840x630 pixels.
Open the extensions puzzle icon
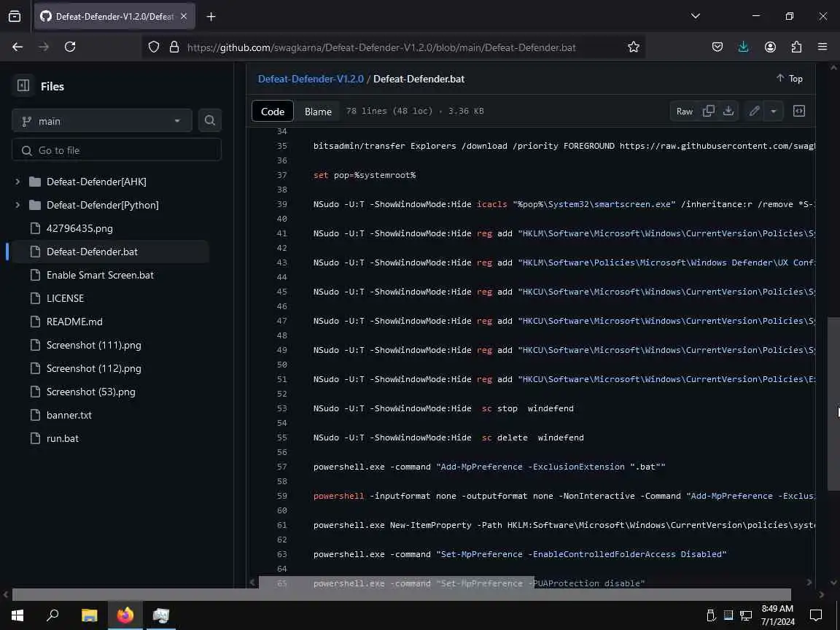click(x=796, y=47)
